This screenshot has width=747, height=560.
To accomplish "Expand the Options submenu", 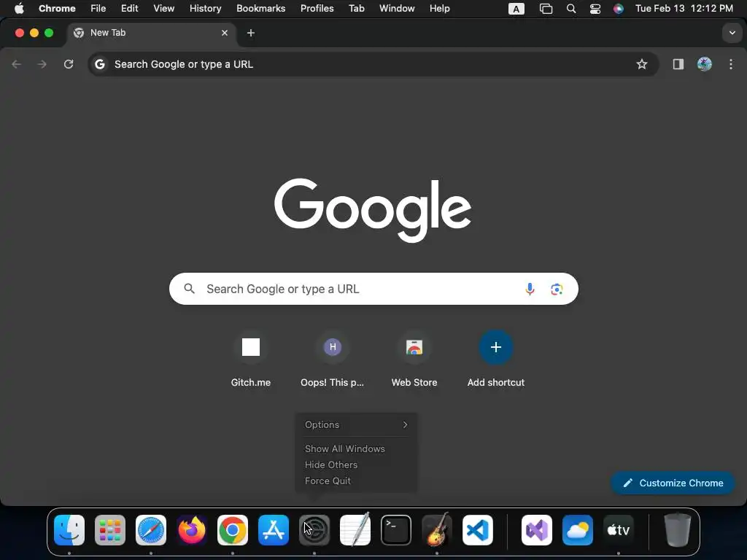I will click(356, 425).
